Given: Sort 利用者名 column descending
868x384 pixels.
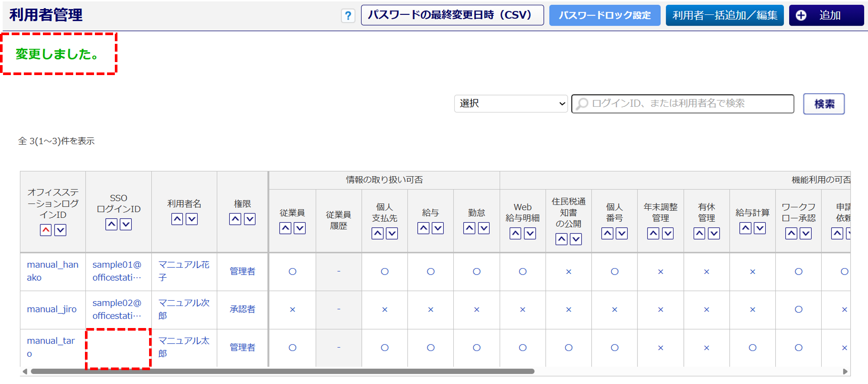Looking at the screenshot, I should (x=192, y=219).
